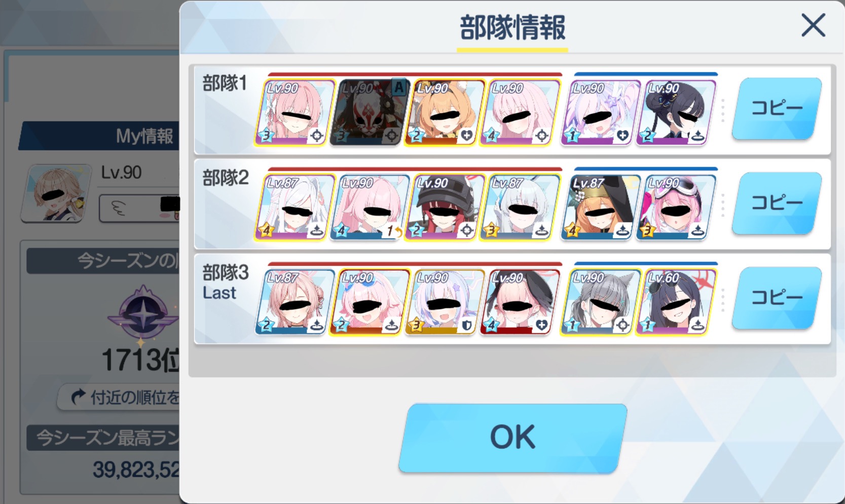
Task: Select the fox-masked character in 部隊1
Action: pos(369,112)
